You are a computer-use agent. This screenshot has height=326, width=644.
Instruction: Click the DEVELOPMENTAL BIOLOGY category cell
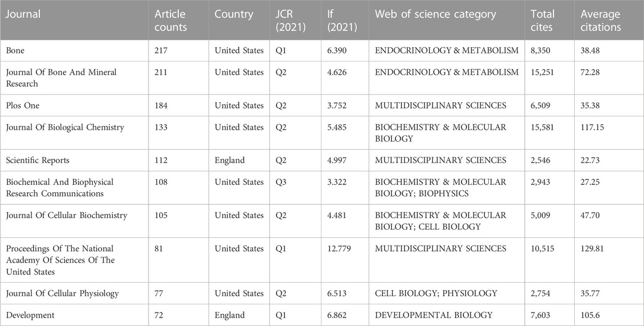coord(447,315)
